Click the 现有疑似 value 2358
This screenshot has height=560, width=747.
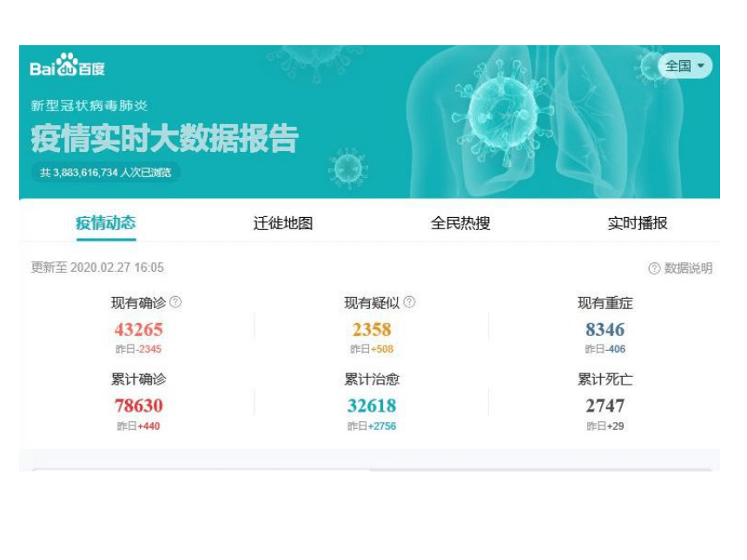pos(372,330)
